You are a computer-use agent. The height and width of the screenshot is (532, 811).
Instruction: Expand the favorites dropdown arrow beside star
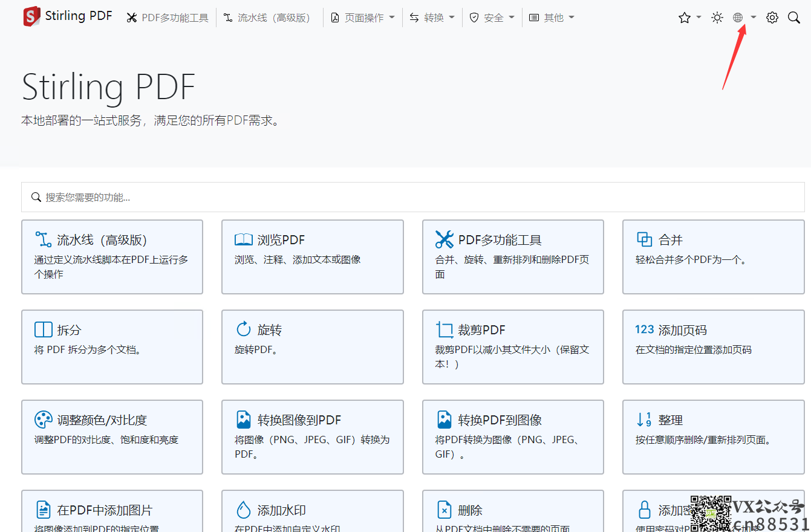click(x=699, y=18)
